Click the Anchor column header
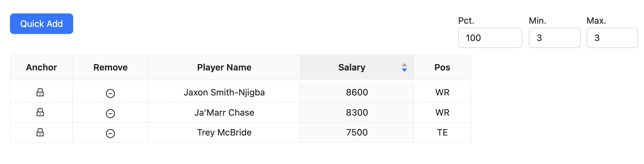Viewport: 644px width, 164px height. click(41, 67)
